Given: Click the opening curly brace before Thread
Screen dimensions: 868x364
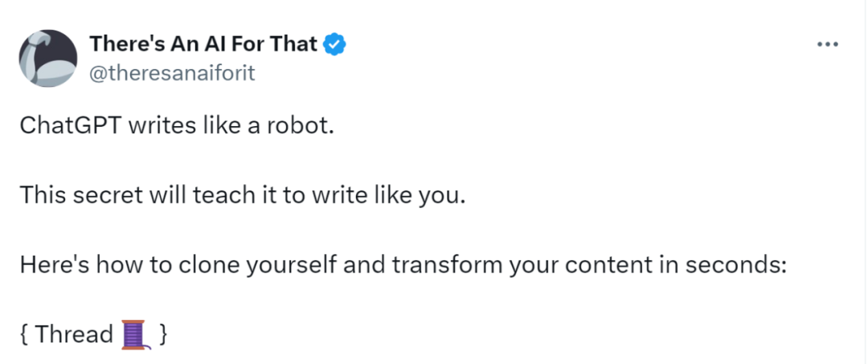Looking at the screenshot, I should (x=24, y=335).
